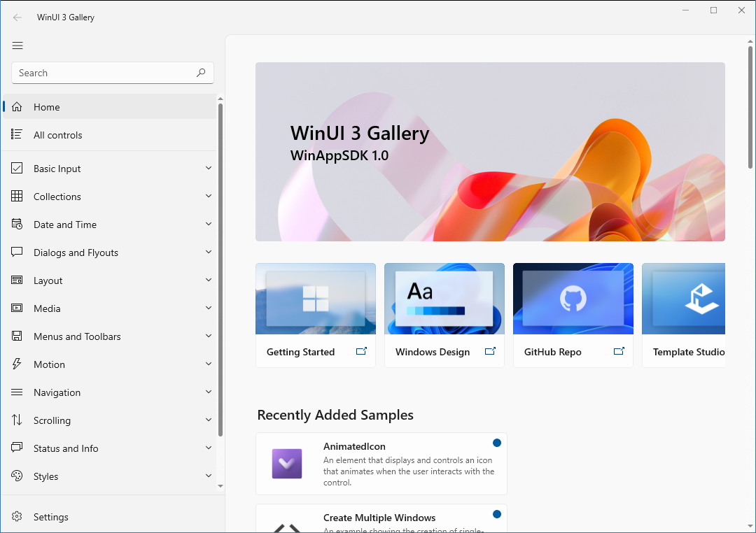Click the Settings gear icon
Viewport: 756px width, 533px height.
[17, 516]
